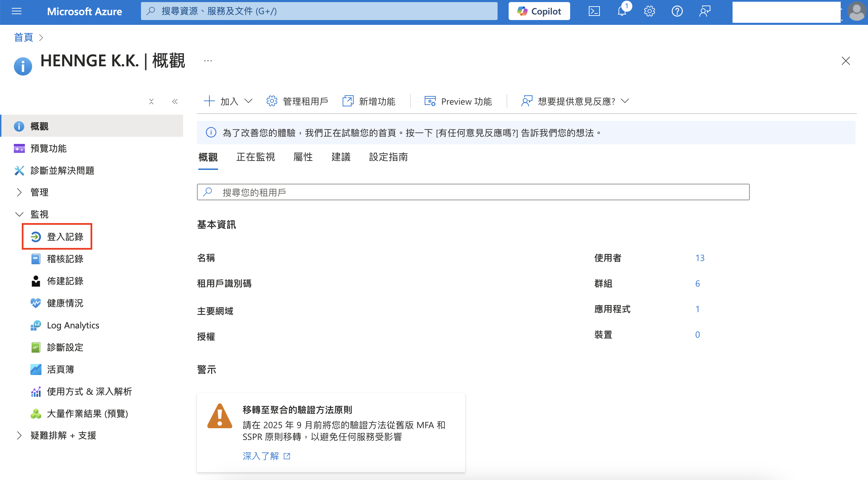Launch Copilot

coord(539,11)
